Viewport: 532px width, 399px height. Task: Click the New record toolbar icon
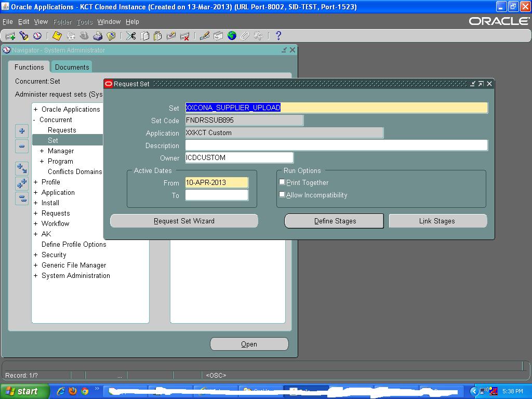point(10,36)
